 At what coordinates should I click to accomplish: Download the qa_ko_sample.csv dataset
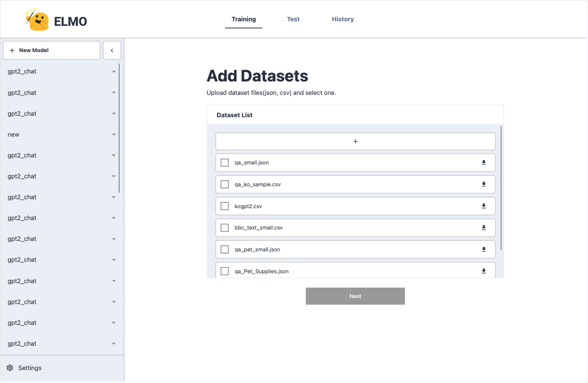click(483, 184)
